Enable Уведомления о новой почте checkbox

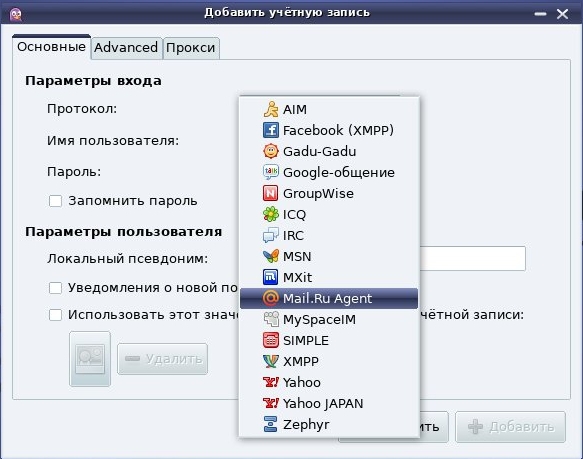pyautogui.click(x=55, y=288)
